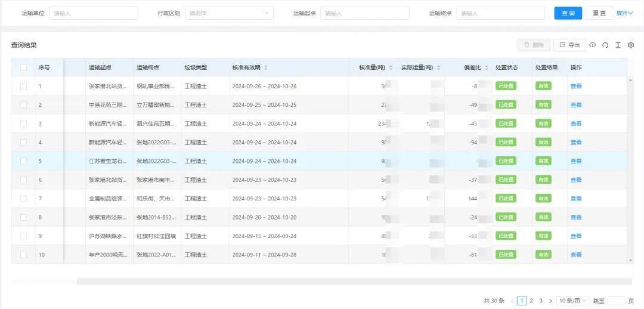Click the row height adjust icon
This screenshot has height=309, width=644.
(618, 45)
